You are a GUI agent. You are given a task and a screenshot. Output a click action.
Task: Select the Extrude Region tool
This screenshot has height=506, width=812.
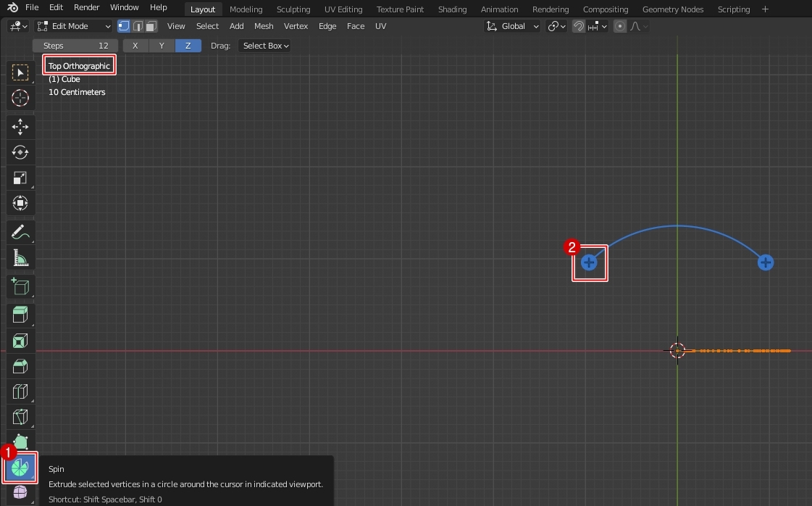coord(20,315)
